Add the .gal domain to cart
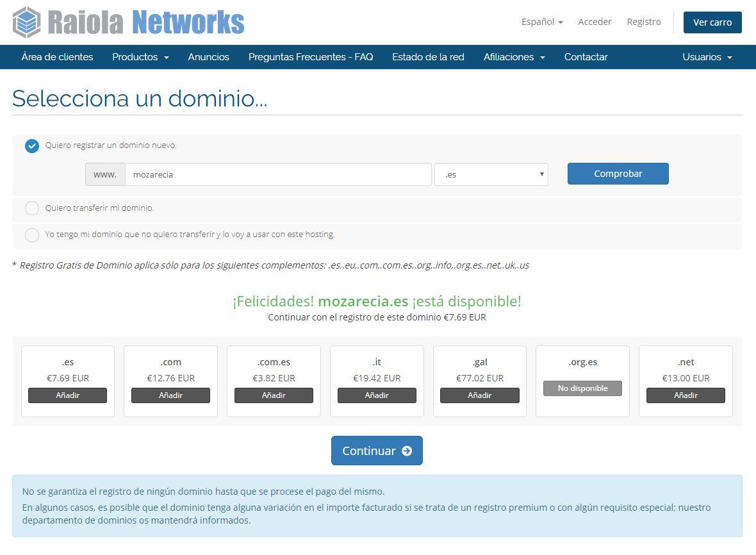 pyautogui.click(x=479, y=395)
